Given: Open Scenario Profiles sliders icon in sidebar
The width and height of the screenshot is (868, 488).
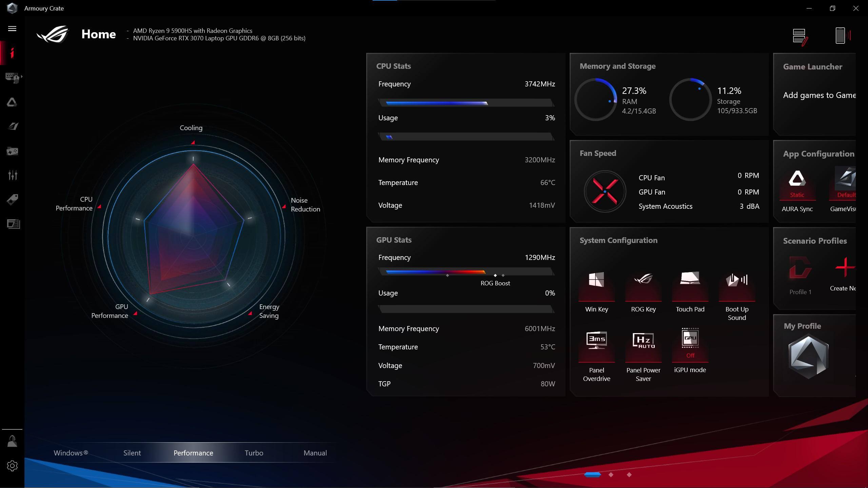Looking at the screenshot, I should tap(13, 175).
